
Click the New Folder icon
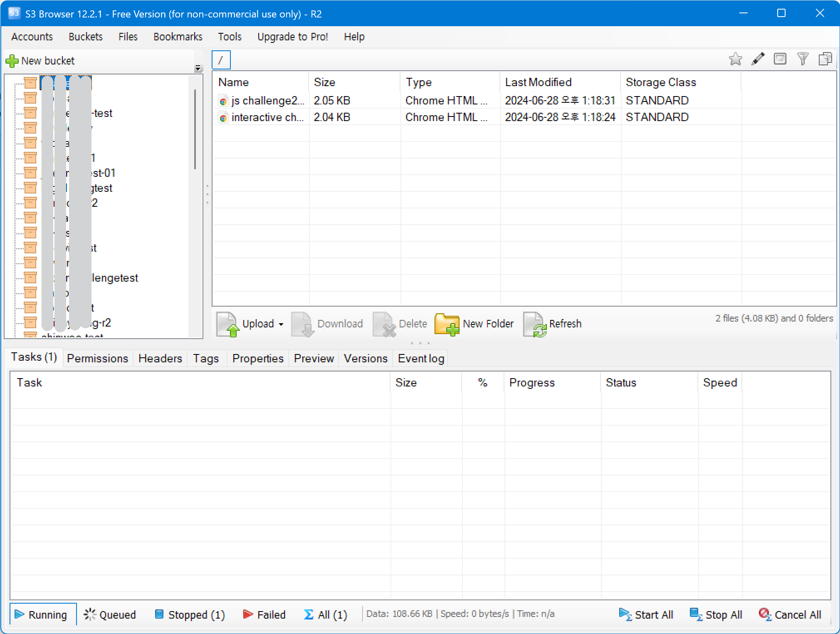pyautogui.click(x=447, y=324)
